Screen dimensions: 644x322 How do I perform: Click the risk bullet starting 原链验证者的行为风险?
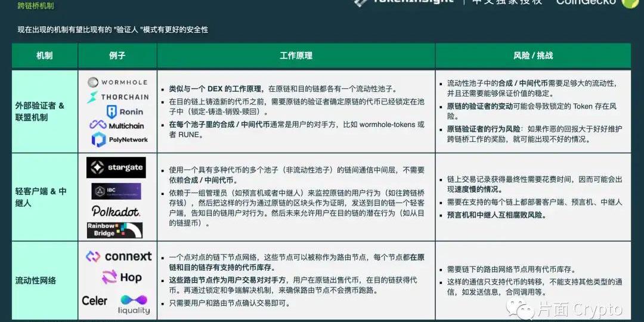click(531, 134)
